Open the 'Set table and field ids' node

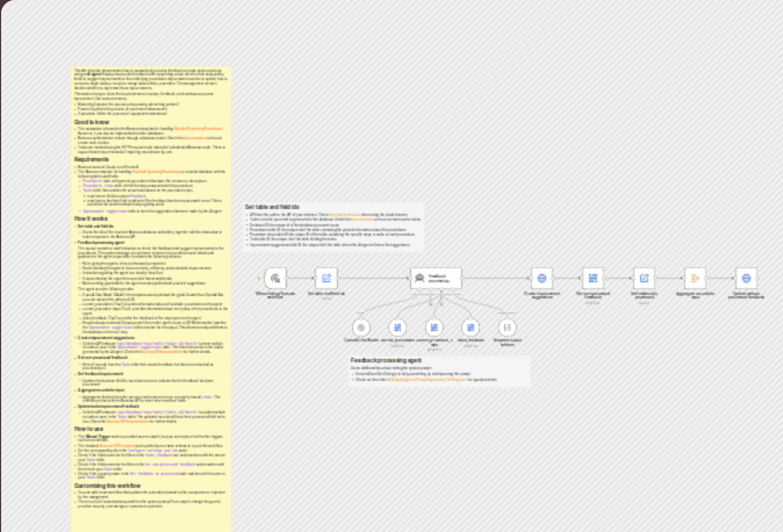pyautogui.click(x=326, y=278)
